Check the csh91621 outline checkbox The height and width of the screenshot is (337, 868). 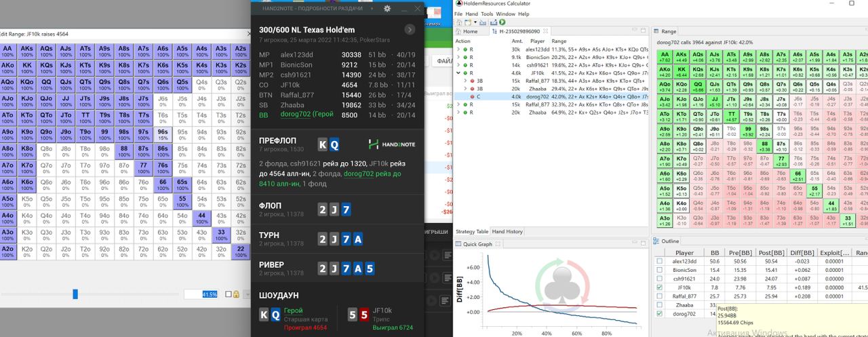660,279
